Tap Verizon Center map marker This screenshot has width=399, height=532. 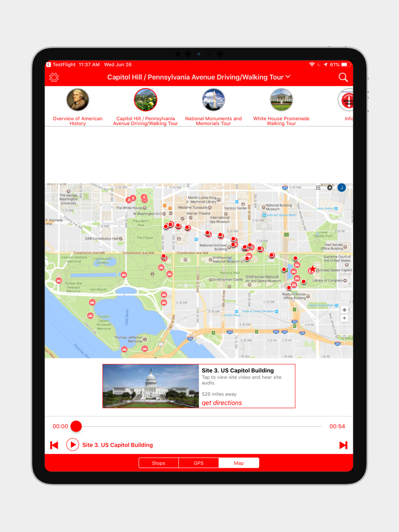pos(243,204)
